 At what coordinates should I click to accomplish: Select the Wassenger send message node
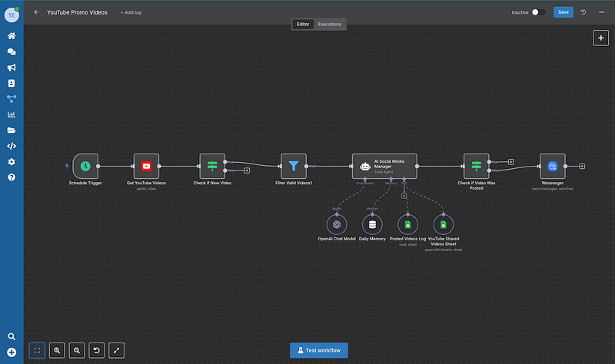click(552, 166)
